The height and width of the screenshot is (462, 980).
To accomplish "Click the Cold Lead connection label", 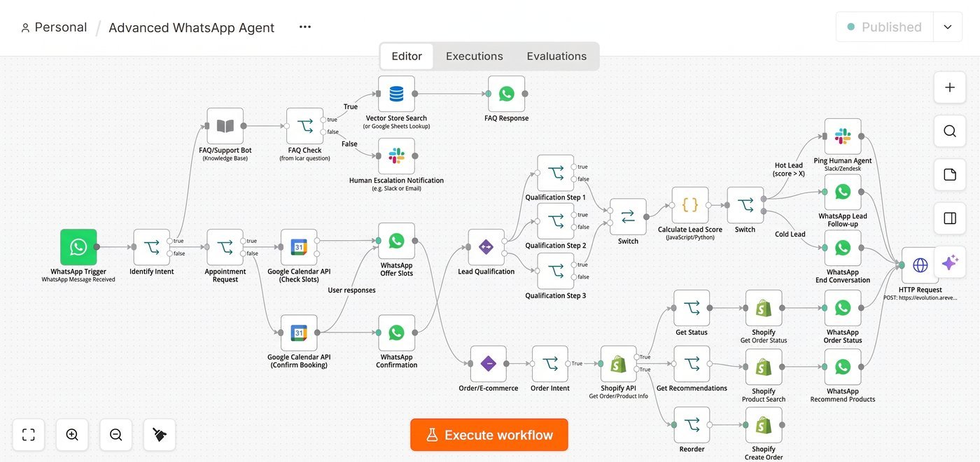I will click(x=790, y=234).
